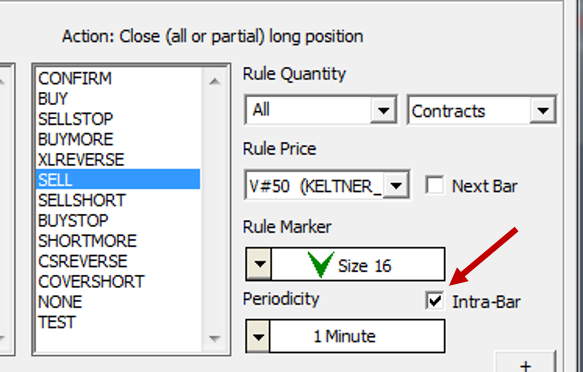Image resolution: width=583 pixels, height=372 pixels.
Task: Open the Rule Quantity All dropdown
Action: [x=383, y=110]
